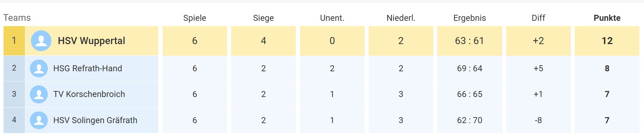Open the HSV Wuppertal team name
The width and height of the screenshot is (644, 139).
[x=91, y=41]
